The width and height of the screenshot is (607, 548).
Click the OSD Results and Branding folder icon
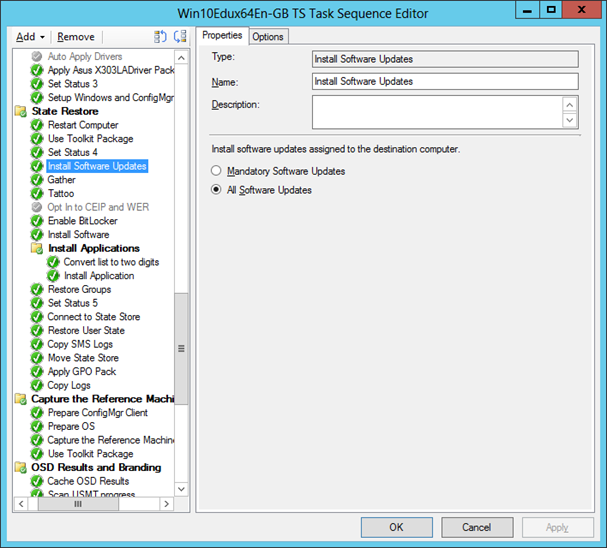pyautogui.click(x=22, y=467)
